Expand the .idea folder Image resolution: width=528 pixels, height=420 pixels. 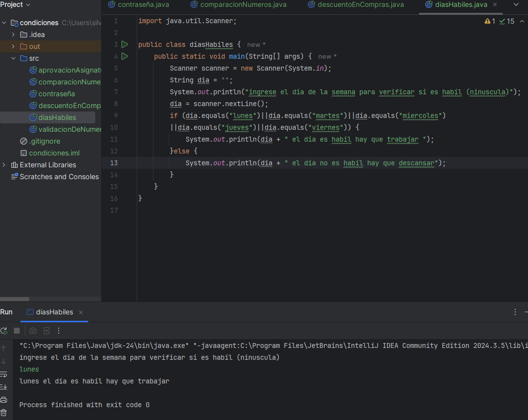click(x=13, y=35)
